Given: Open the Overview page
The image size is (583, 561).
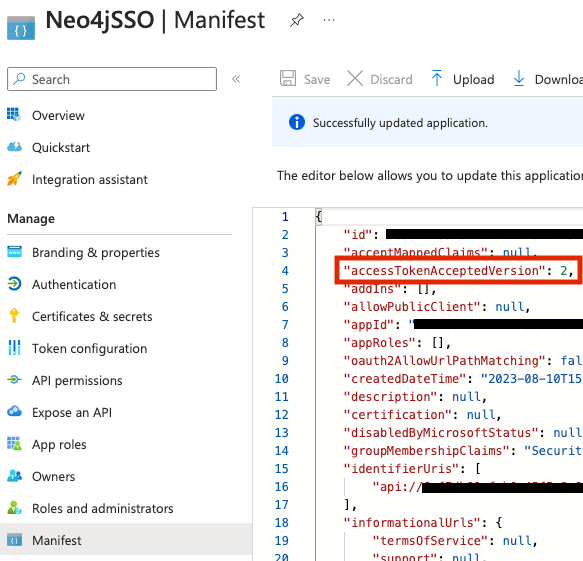Looking at the screenshot, I should (x=58, y=116).
